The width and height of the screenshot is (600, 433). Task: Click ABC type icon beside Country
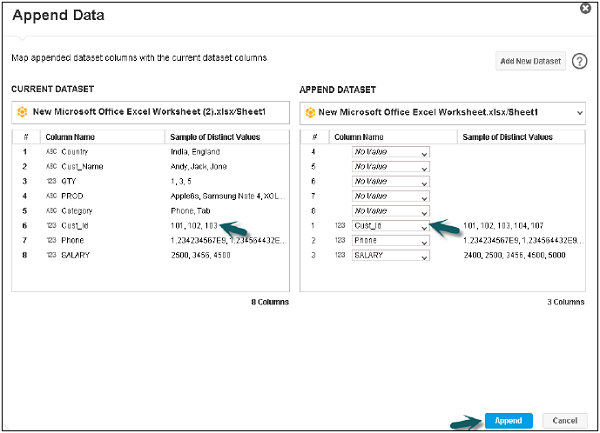(x=52, y=152)
